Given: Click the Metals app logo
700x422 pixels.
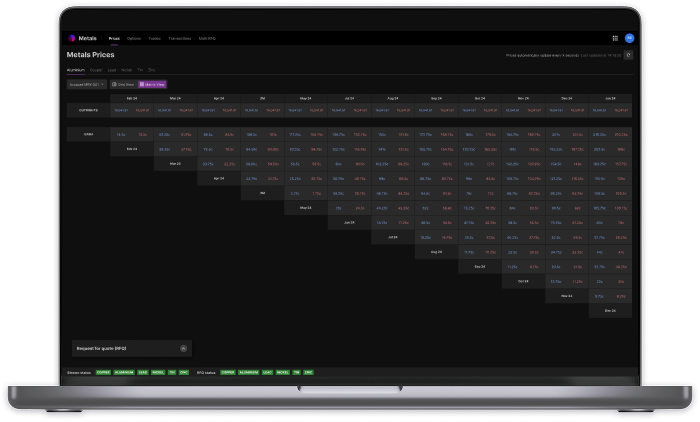Looking at the screenshot, I should (71, 38).
